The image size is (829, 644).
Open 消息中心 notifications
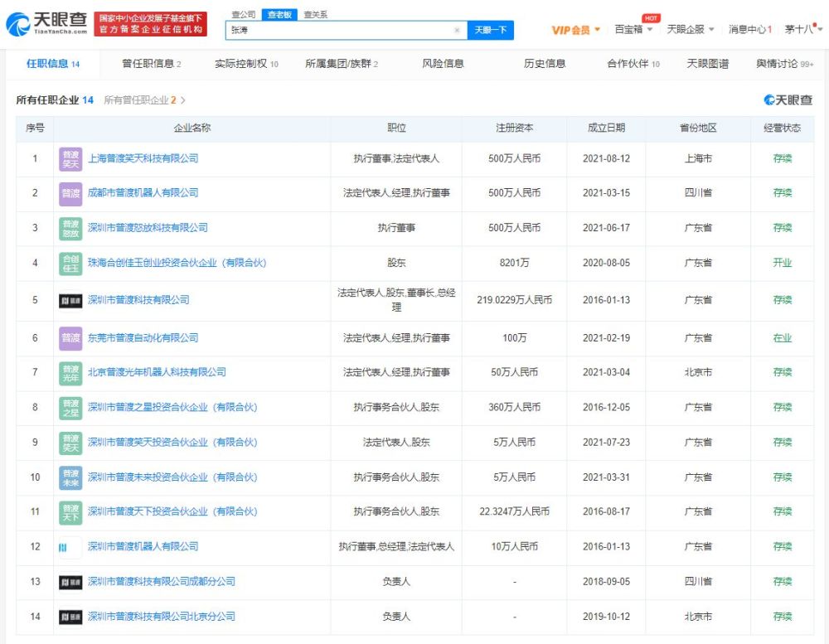click(750, 29)
